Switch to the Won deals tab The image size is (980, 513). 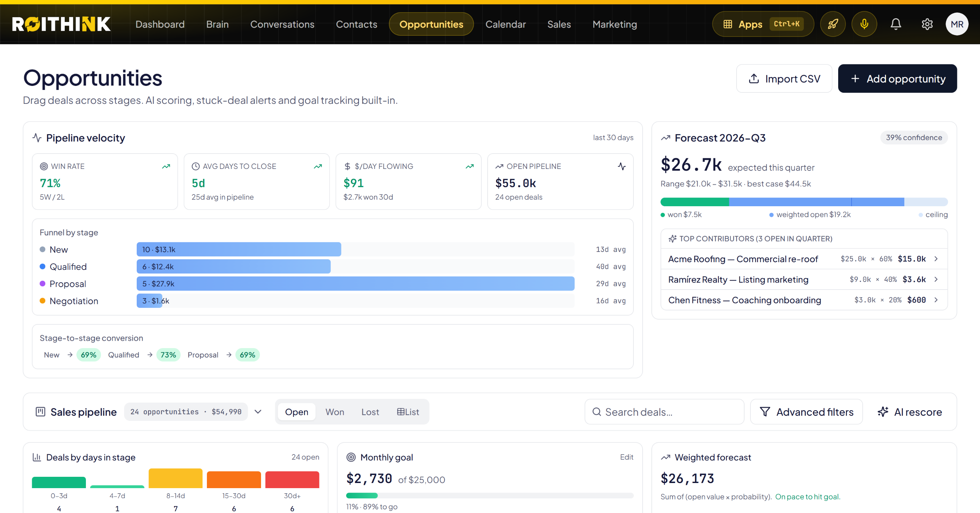coord(335,412)
